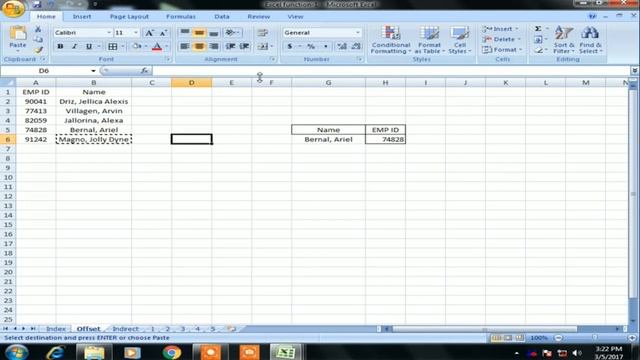Toggle Align Text Left

(185, 47)
